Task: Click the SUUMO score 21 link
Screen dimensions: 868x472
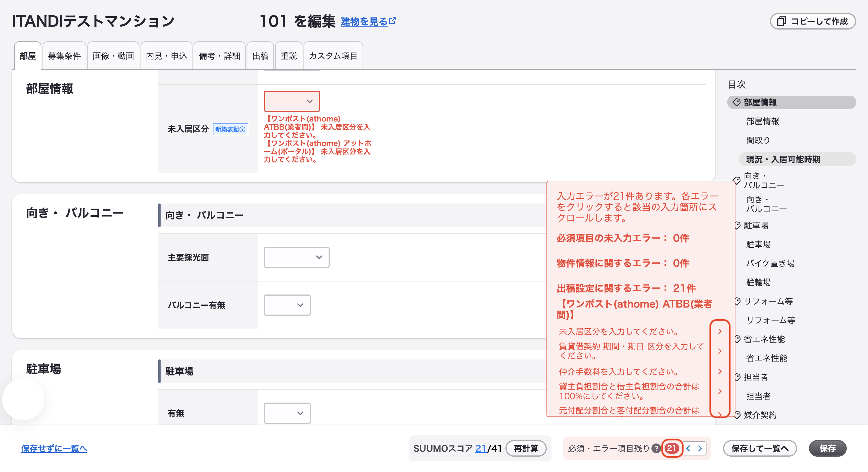Action: [x=481, y=448]
